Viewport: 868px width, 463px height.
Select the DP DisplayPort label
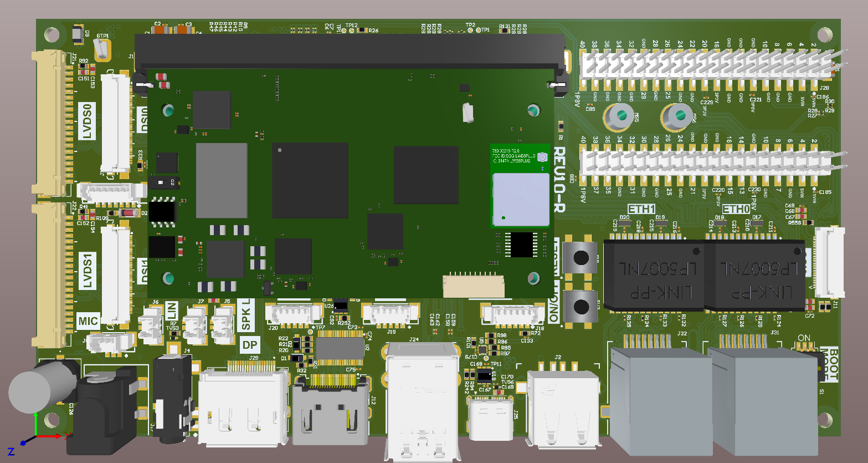250,345
